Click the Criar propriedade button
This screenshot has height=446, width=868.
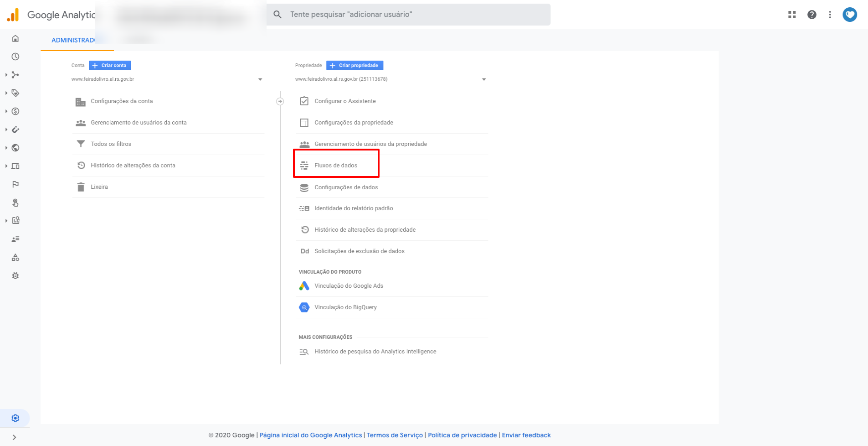354,66
